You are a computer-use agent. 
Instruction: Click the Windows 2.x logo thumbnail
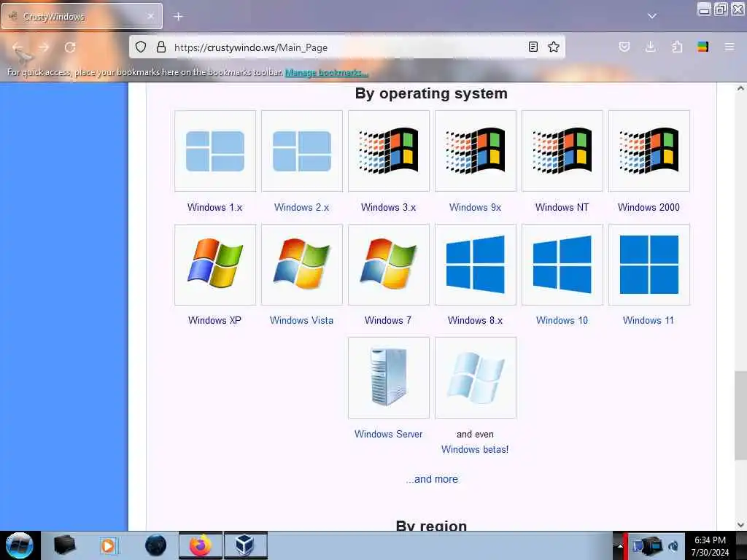[301, 151]
